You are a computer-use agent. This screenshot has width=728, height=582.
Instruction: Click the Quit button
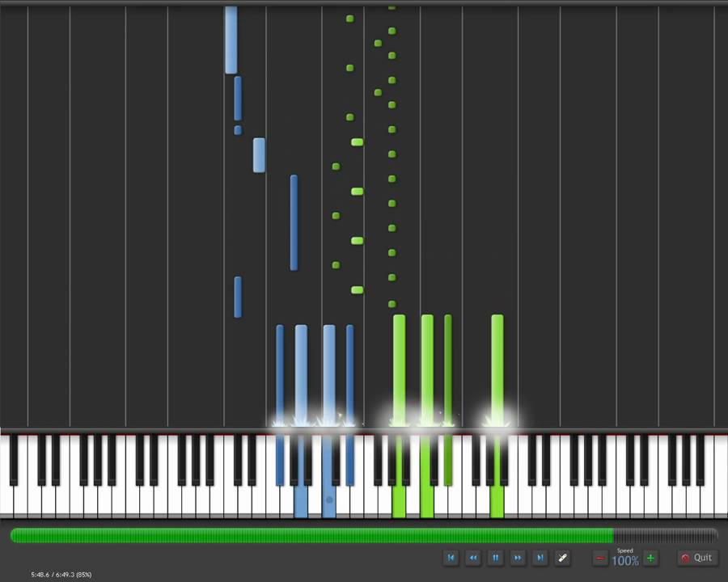coord(697,558)
